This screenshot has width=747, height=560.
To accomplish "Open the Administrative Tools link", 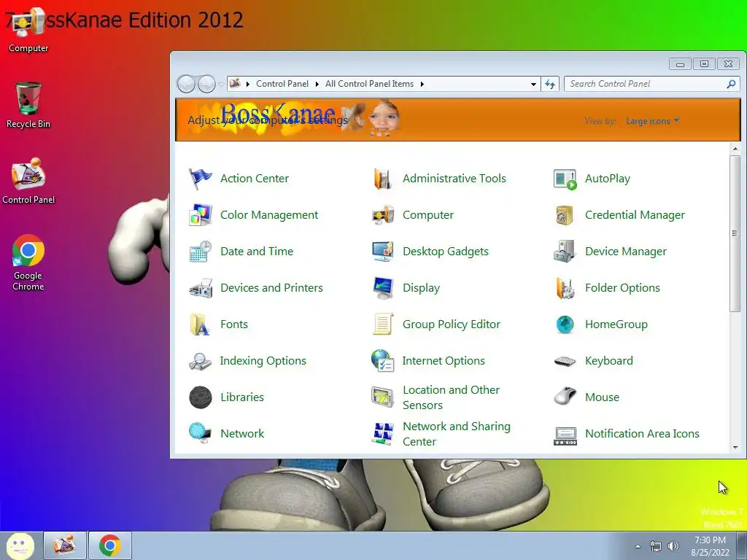I will [x=454, y=179].
